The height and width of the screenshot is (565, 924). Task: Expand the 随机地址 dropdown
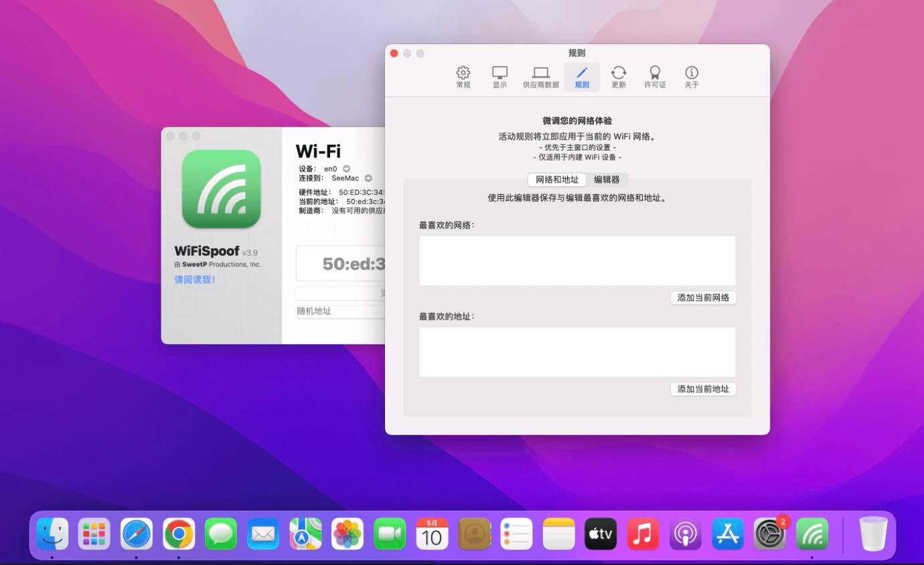pos(340,311)
